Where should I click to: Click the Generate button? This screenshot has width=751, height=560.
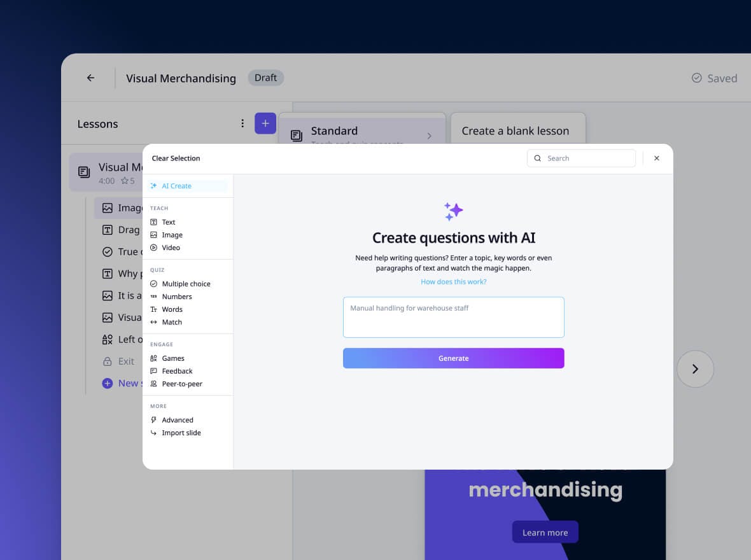tap(453, 358)
